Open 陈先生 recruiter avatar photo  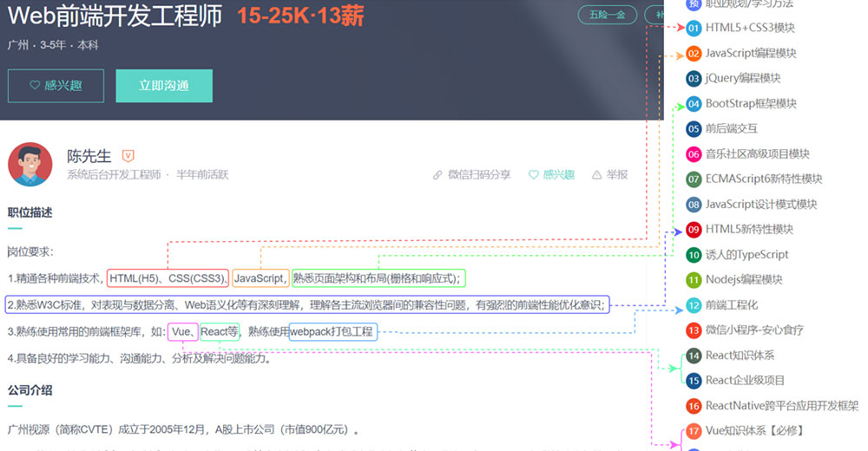(30, 165)
